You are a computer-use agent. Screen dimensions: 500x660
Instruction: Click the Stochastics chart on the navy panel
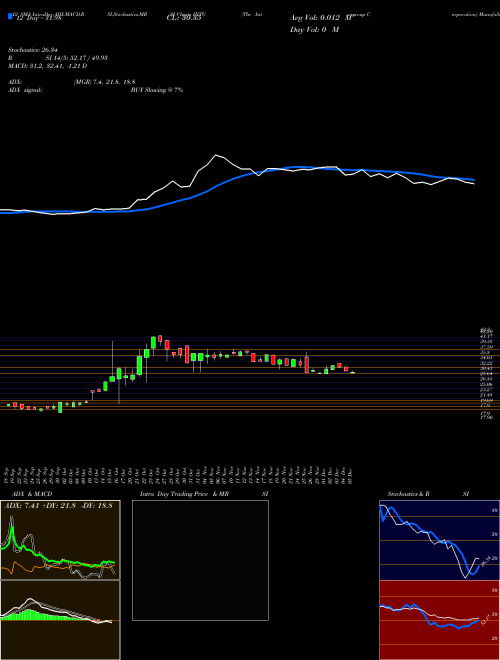(x=439, y=540)
